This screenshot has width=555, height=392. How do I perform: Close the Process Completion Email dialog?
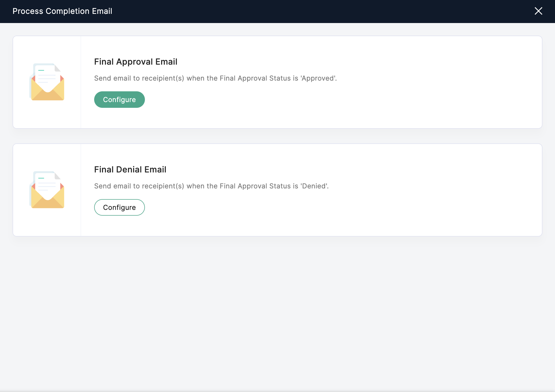(x=538, y=11)
